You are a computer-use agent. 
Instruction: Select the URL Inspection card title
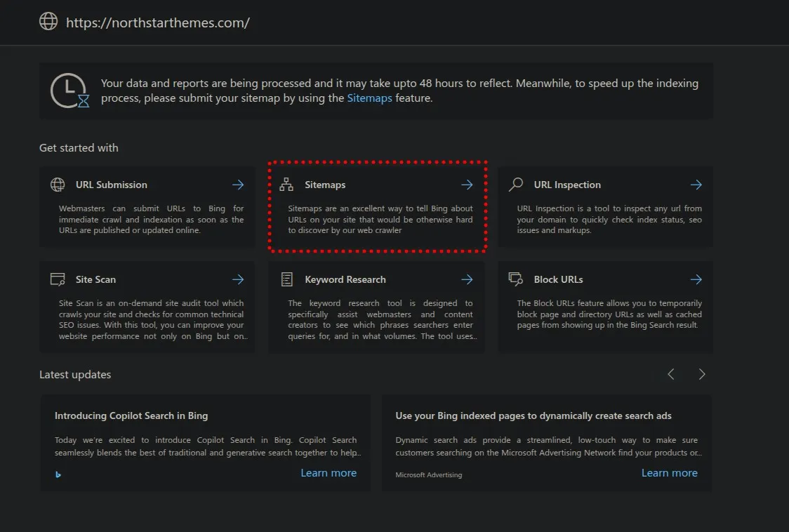(567, 185)
